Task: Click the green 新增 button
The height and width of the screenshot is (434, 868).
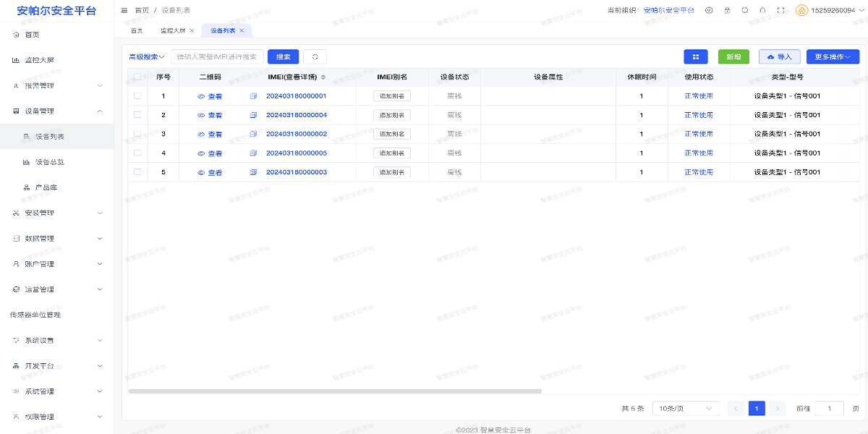Action: (x=733, y=56)
